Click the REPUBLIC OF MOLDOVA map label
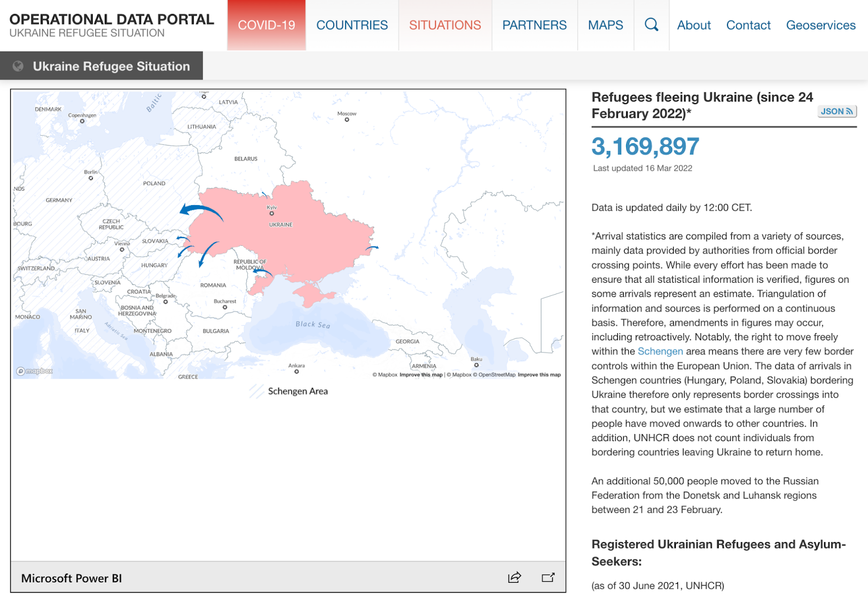 [x=250, y=264]
